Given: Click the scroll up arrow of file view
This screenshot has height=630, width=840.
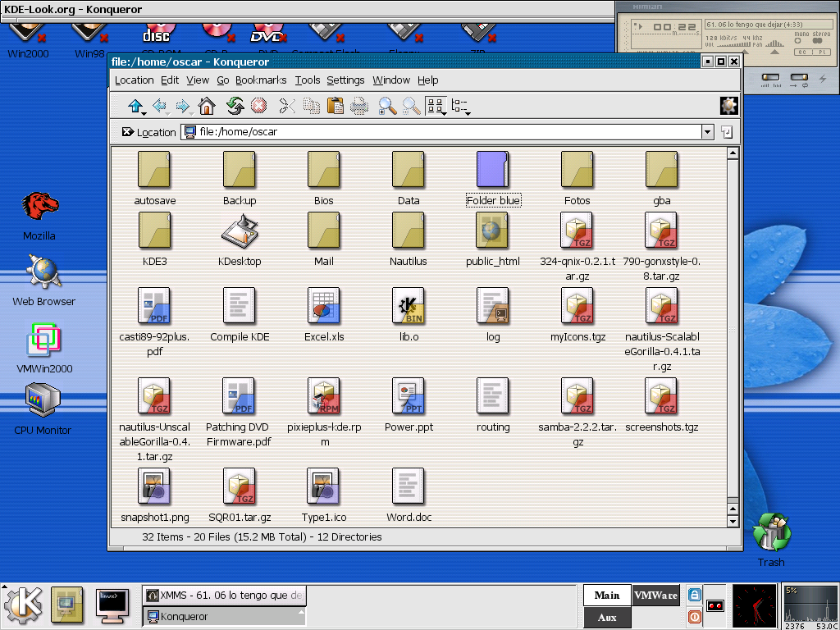Looking at the screenshot, I should pyautogui.click(x=733, y=153).
